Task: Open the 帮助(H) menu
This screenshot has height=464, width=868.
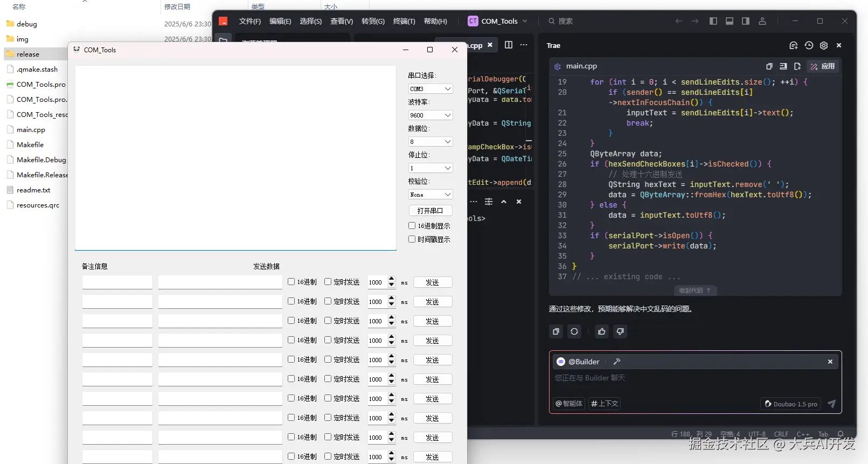Action: pos(435,21)
